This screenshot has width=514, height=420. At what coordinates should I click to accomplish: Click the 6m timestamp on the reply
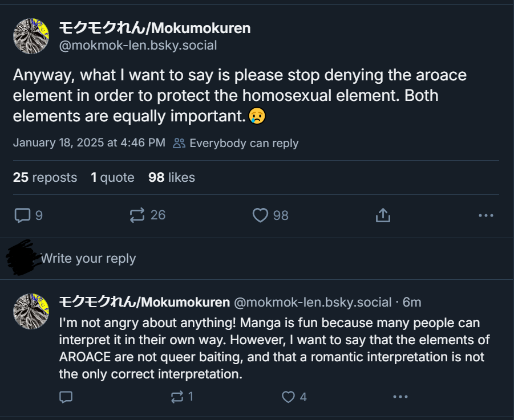click(412, 302)
